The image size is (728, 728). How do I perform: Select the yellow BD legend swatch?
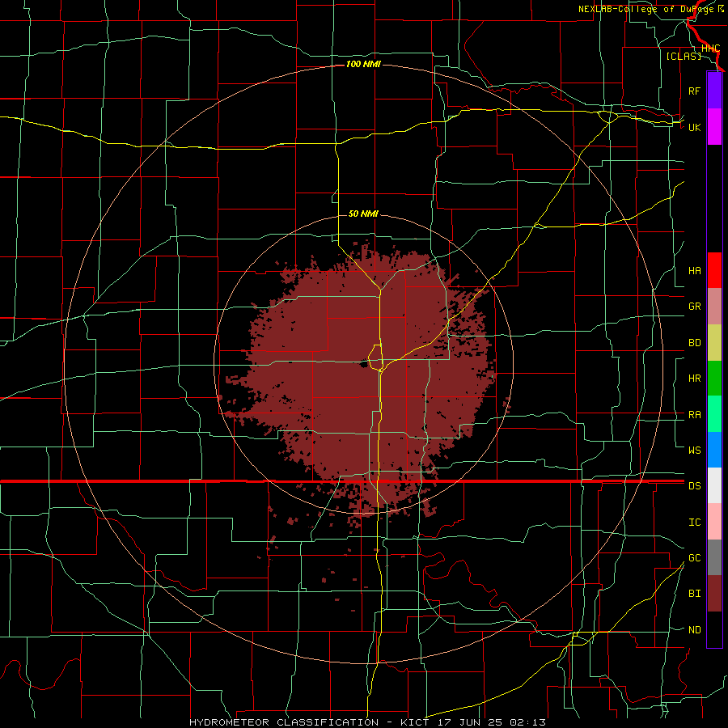pyautogui.click(x=714, y=343)
